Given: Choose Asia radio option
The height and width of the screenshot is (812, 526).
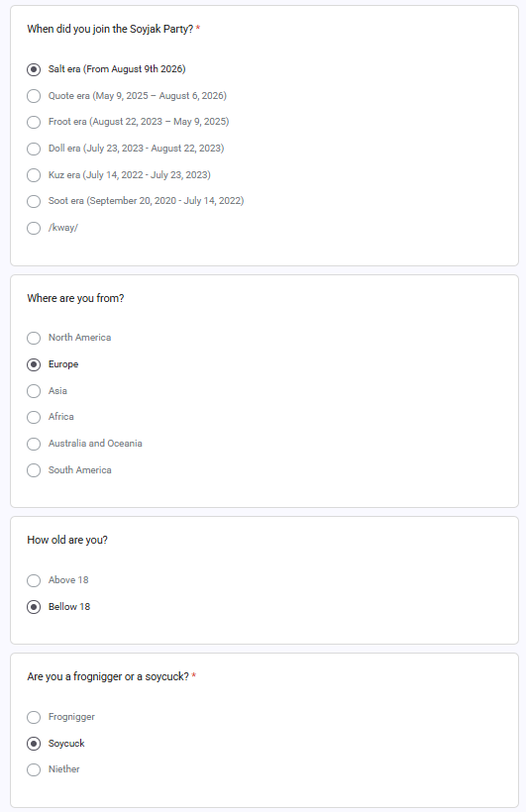Looking at the screenshot, I should (34, 391).
